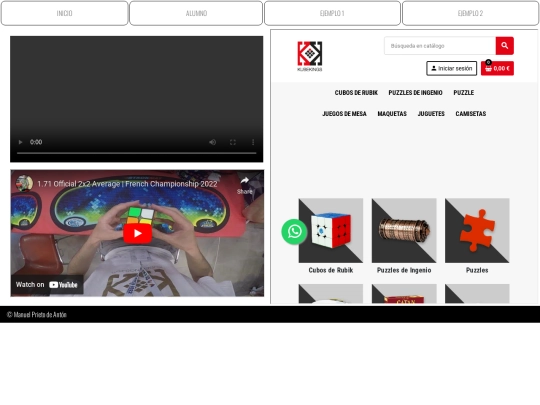This screenshot has height=405, width=540.
Task: Click the Puzzles de Ingenio caption link
Action: coord(404,270)
